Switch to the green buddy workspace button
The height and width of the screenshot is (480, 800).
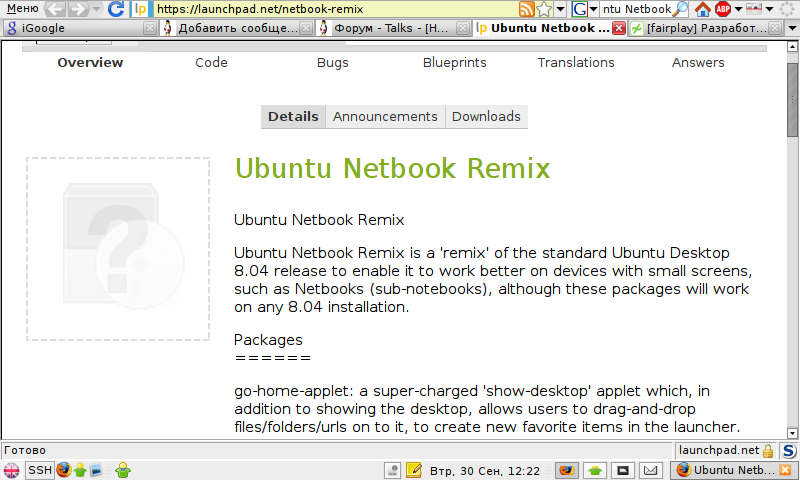coord(595,470)
